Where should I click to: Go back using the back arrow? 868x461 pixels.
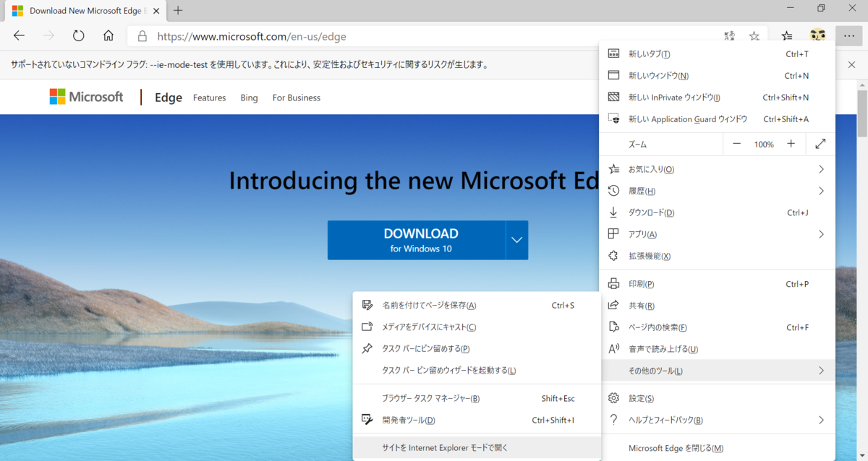(x=19, y=35)
